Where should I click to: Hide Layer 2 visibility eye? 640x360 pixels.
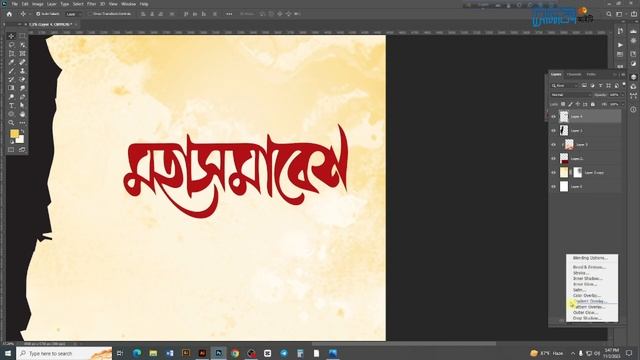[x=553, y=158]
